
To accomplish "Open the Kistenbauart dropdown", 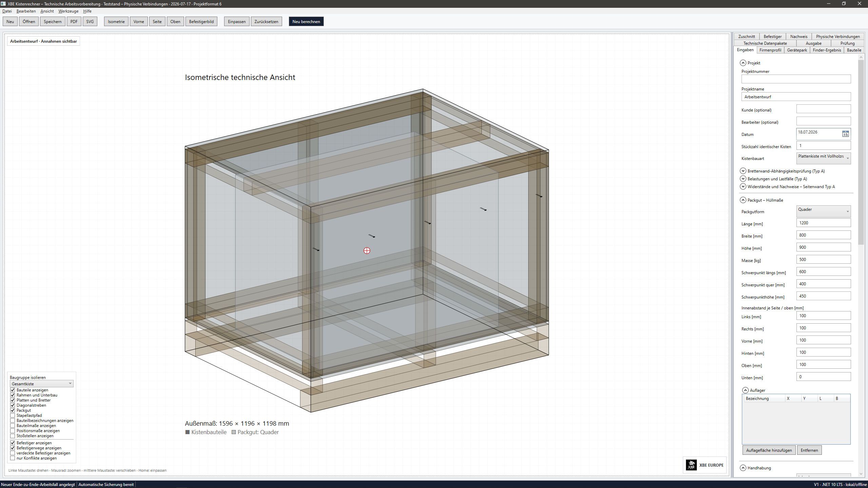I will (x=823, y=158).
